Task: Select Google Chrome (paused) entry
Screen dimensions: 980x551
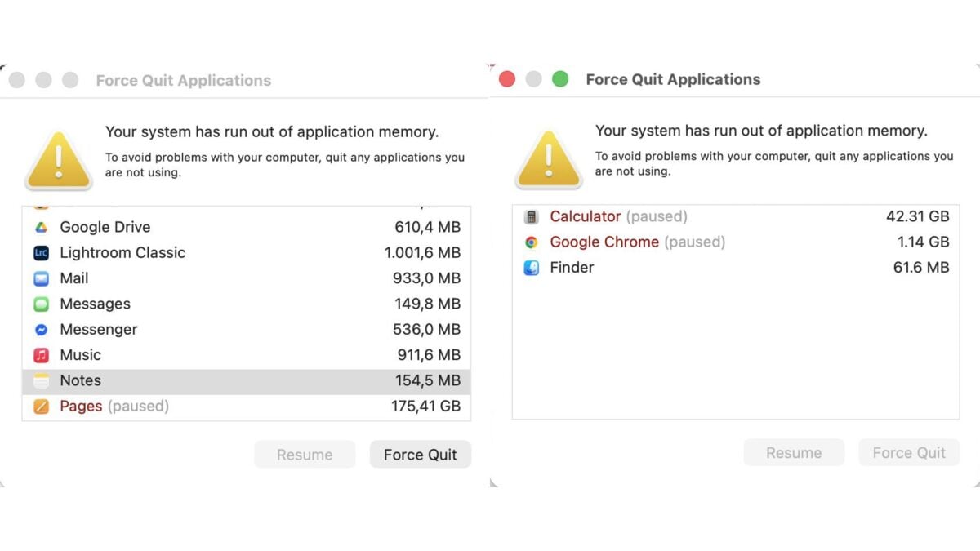Action: [735, 242]
